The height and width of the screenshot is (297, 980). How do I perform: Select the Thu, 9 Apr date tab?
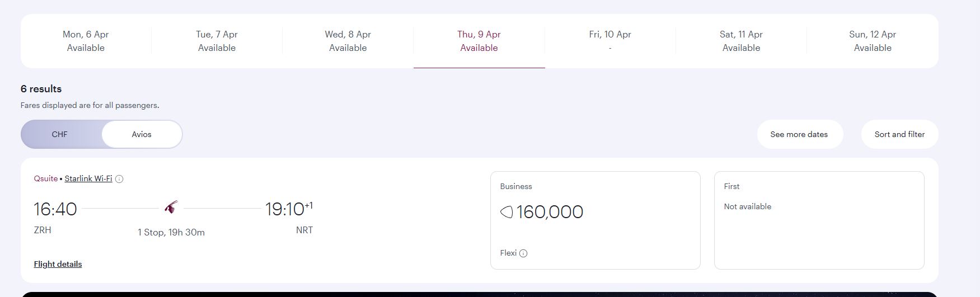point(479,41)
